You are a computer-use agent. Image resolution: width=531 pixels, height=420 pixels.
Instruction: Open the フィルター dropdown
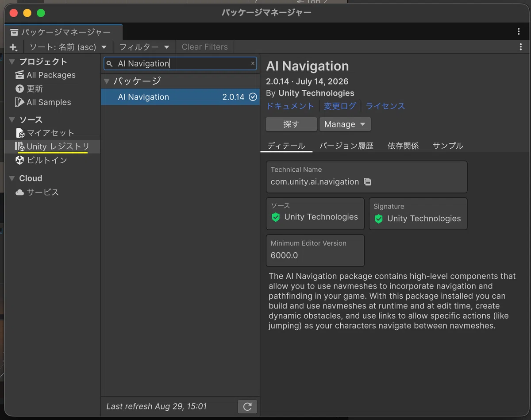pyautogui.click(x=144, y=47)
